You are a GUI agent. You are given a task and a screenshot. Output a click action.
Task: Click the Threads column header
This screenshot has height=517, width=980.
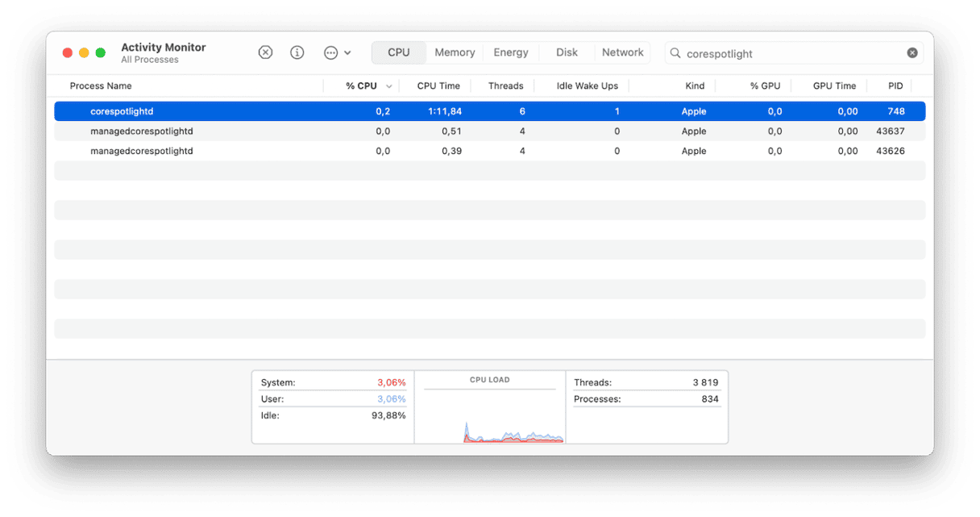[x=505, y=86]
